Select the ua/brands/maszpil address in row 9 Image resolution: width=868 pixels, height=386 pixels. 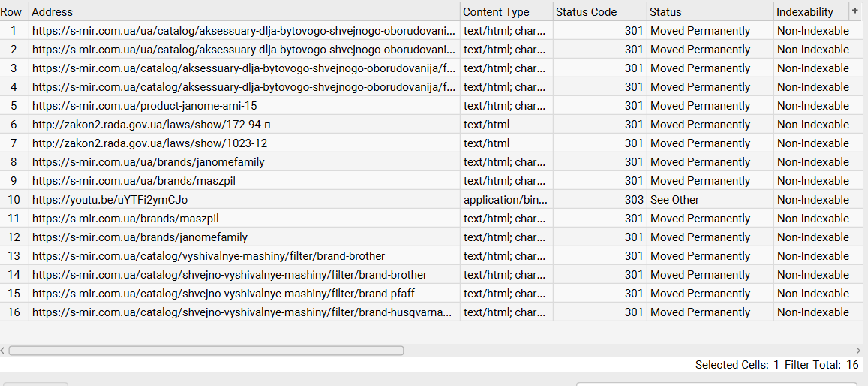[149, 181]
